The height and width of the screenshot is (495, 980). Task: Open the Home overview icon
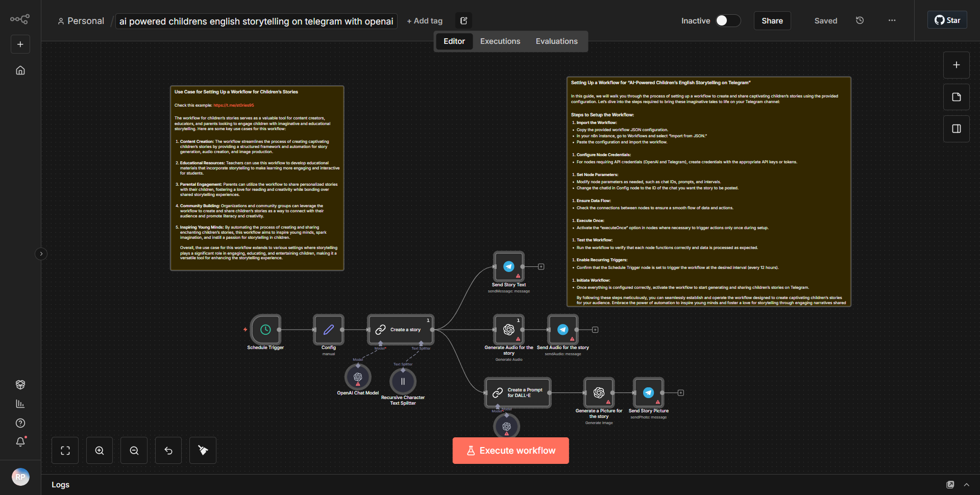pos(20,70)
